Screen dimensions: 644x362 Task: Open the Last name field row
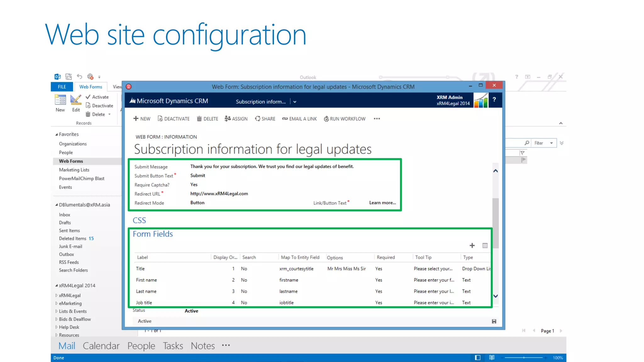[x=313, y=291]
